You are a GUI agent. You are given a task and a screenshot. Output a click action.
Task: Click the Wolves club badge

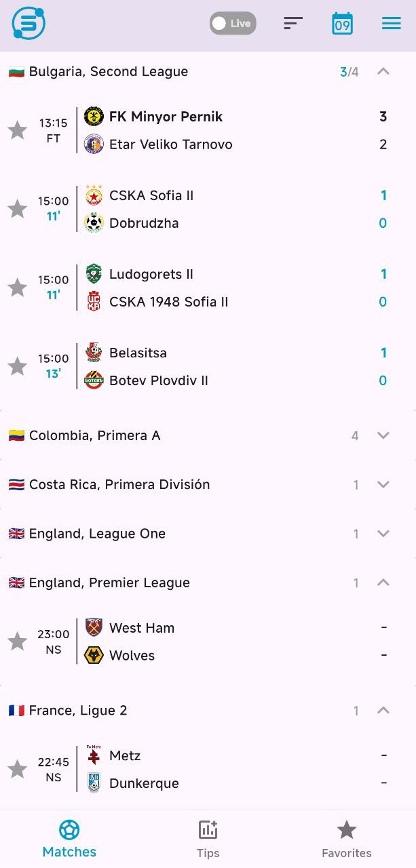click(x=94, y=656)
